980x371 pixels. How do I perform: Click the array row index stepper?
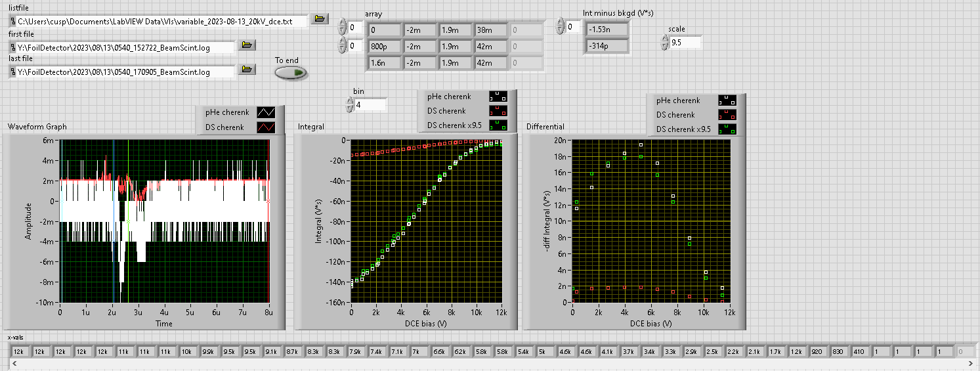click(x=342, y=27)
